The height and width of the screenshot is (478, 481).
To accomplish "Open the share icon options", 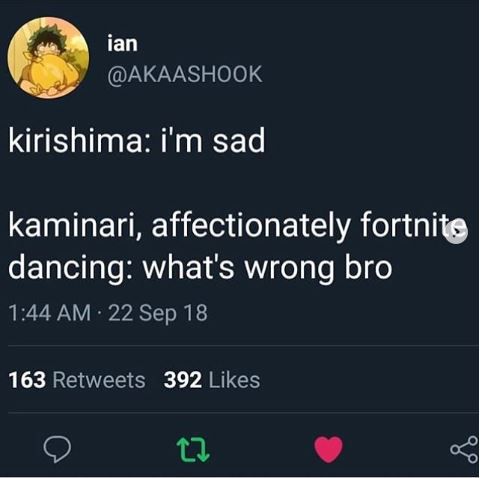I will click(464, 450).
